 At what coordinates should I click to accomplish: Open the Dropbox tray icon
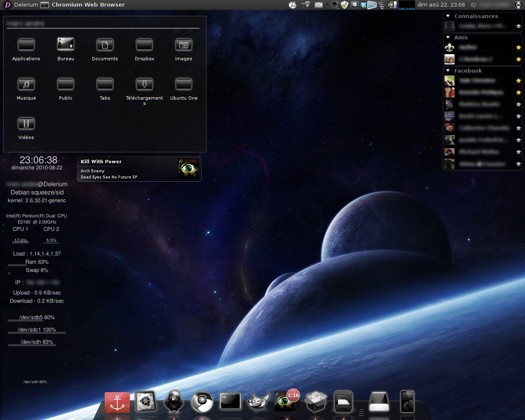point(363,5)
